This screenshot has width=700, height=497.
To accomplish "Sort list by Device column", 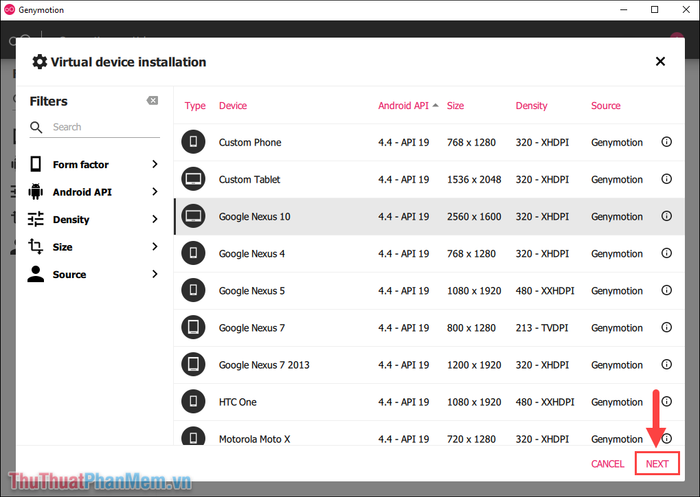I will point(233,106).
